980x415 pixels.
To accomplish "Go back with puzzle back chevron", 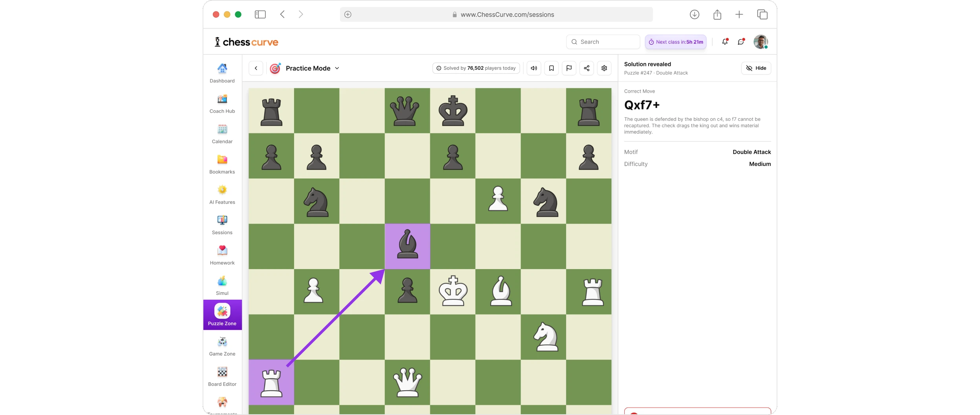I will coord(256,68).
